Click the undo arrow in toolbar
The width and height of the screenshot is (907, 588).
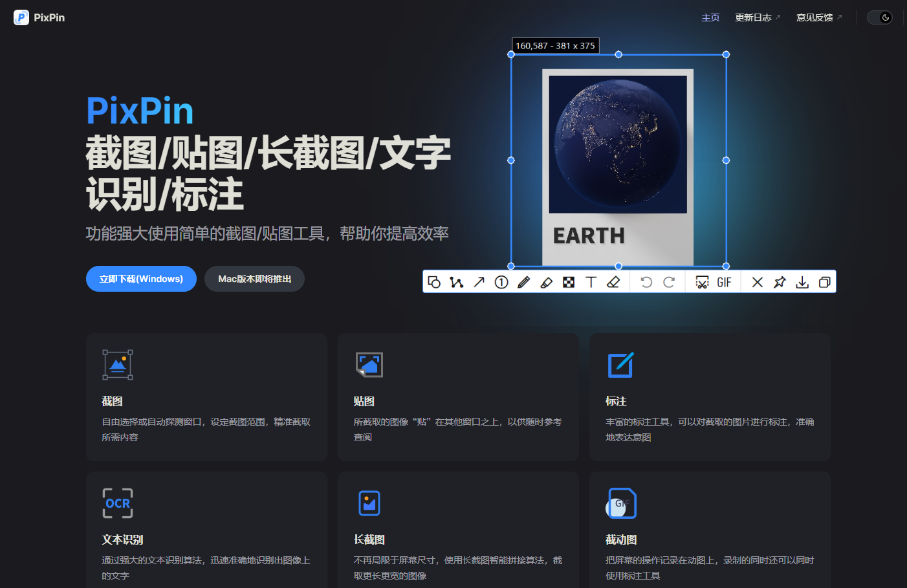646,282
